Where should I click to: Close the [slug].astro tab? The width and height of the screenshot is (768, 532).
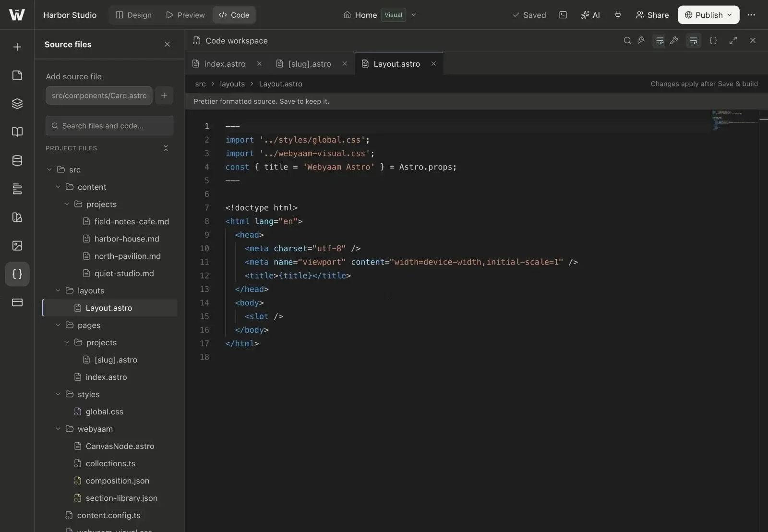tap(345, 63)
